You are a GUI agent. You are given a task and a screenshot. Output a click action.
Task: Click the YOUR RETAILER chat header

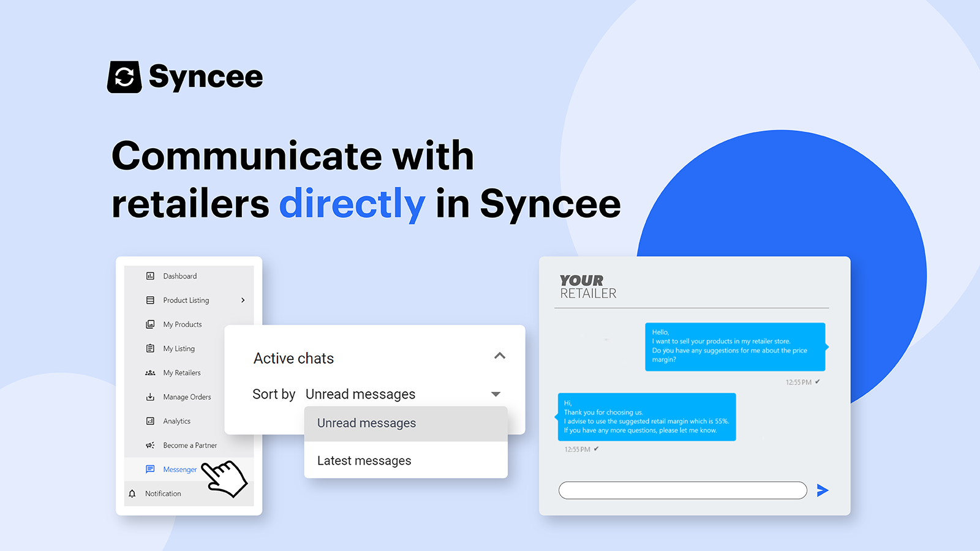[x=588, y=287]
